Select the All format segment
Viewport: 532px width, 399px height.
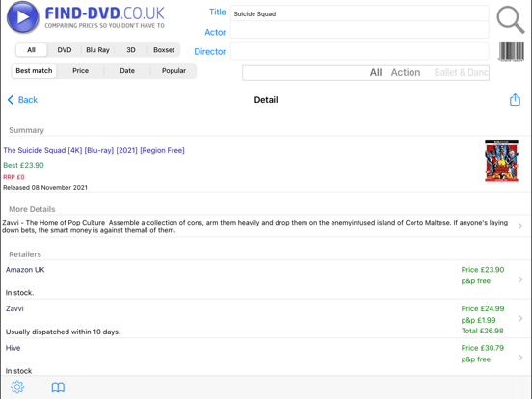click(x=31, y=50)
